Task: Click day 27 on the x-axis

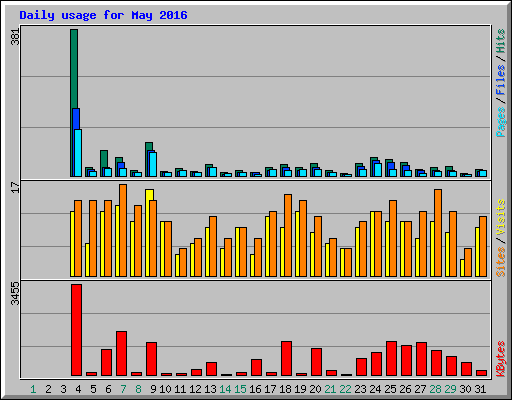Action: 420,389
